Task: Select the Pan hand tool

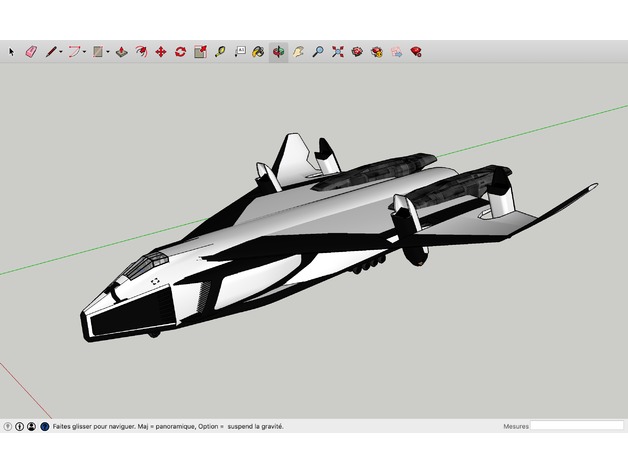Action: 298,52
